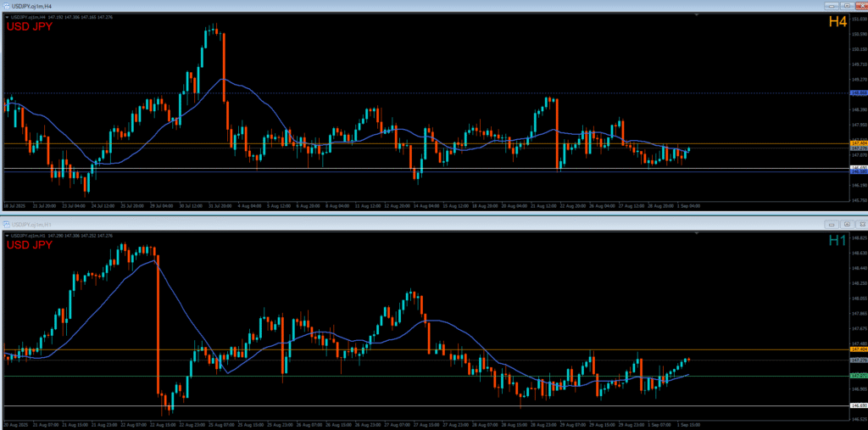Minimize the H4 chart window
Viewport: 868px width, 430px height.
tap(832, 5)
